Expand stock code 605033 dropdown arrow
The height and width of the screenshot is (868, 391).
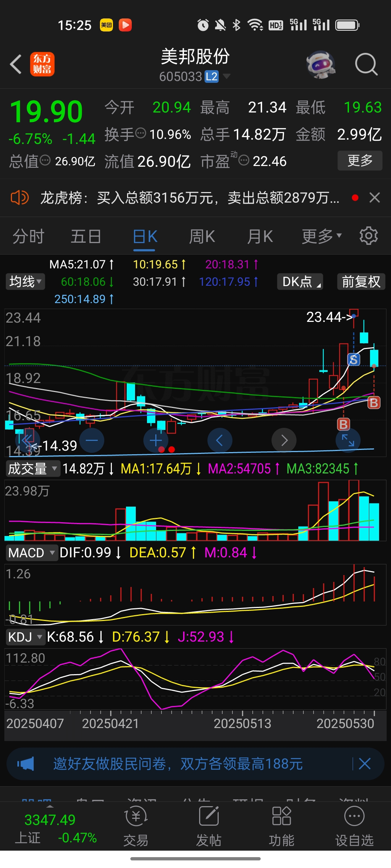[x=227, y=76]
